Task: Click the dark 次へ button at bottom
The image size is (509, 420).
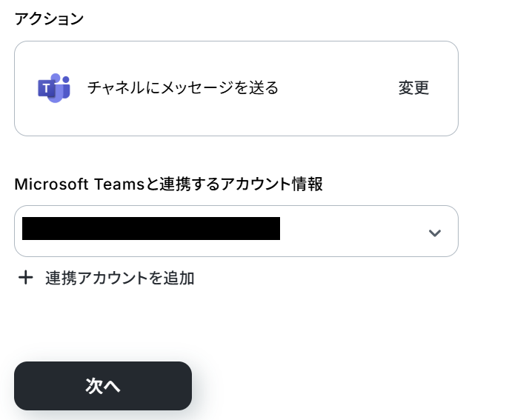Action: 103,386
